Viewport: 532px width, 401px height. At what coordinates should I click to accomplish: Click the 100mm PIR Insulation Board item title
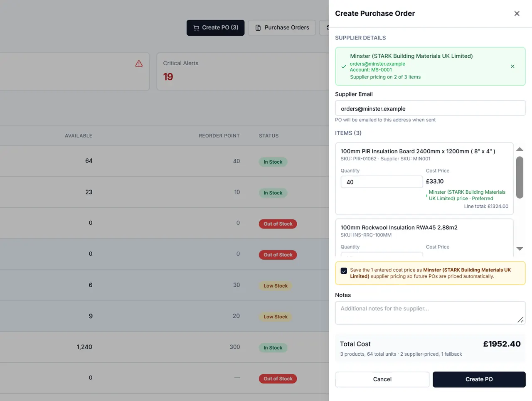coord(418,151)
